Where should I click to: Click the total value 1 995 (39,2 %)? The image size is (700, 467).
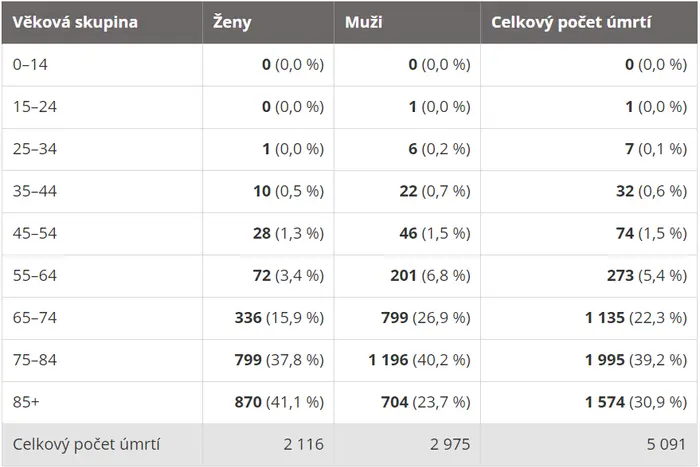[636, 360]
